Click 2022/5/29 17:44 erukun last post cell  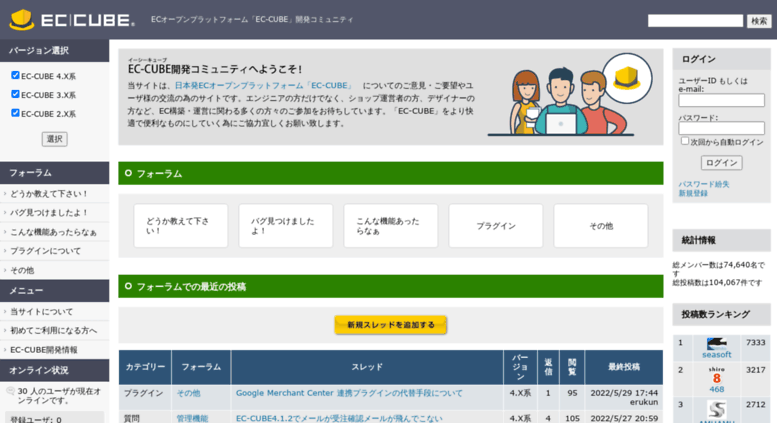(x=624, y=397)
